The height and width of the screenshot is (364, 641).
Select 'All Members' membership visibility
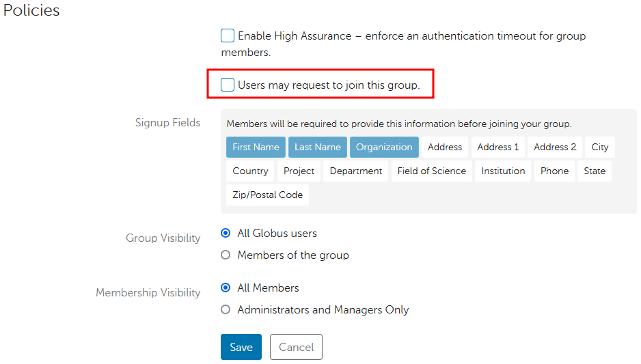pyautogui.click(x=226, y=288)
